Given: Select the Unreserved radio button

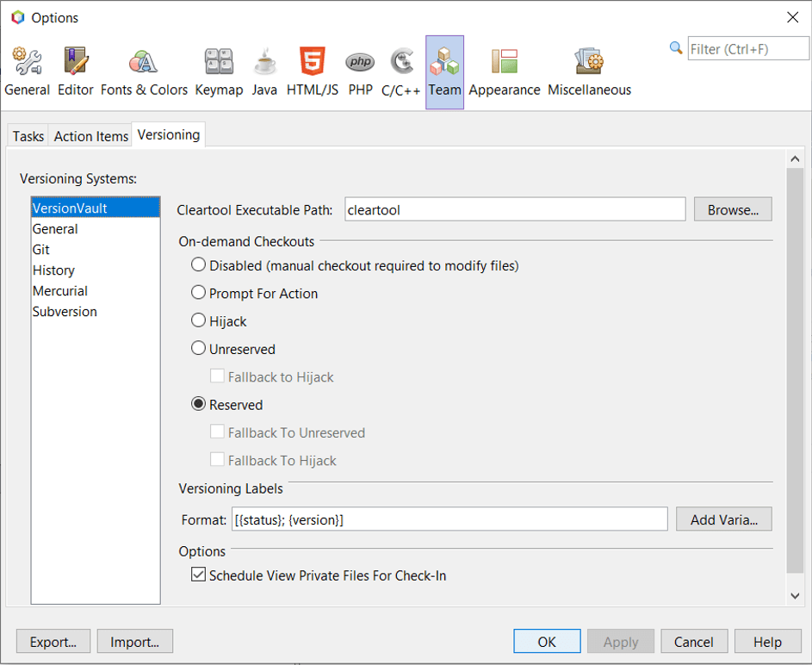Looking at the screenshot, I should click(198, 348).
